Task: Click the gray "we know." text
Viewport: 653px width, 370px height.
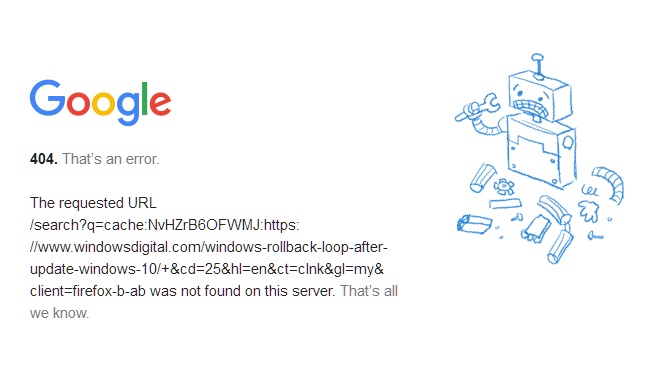Action: click(x=60, y=313)
